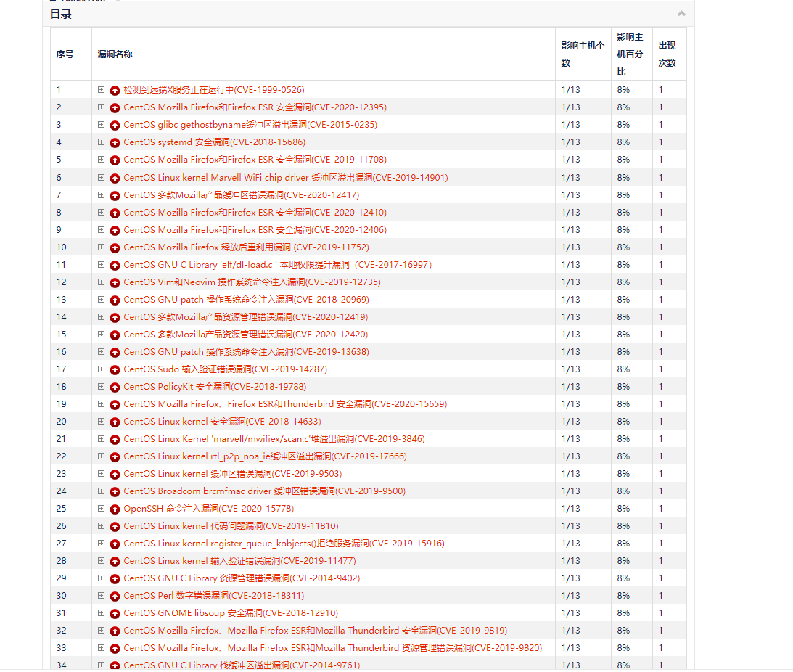Screen dimensions: 793x672
Task: Click the severity icon next to glibc gethostbyname vulnerability
Action: pos(115,124)
